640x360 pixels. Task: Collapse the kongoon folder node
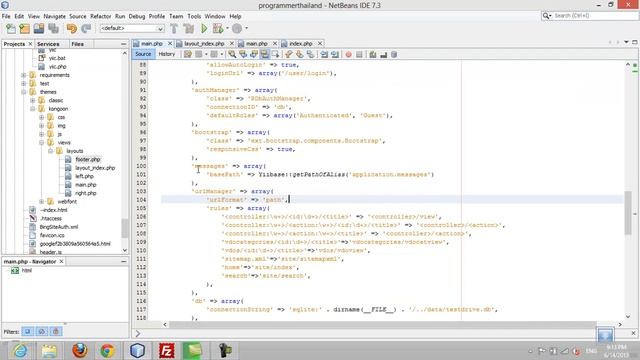pyautogui.click(x=33, y=109)
